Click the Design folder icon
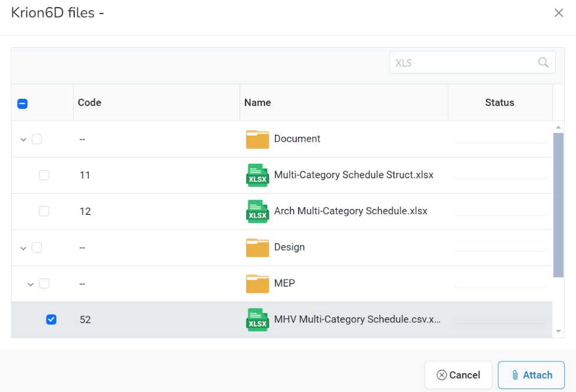Image resolution: width=576 pixels, height=392 pixels. click(x=257, y=248)
